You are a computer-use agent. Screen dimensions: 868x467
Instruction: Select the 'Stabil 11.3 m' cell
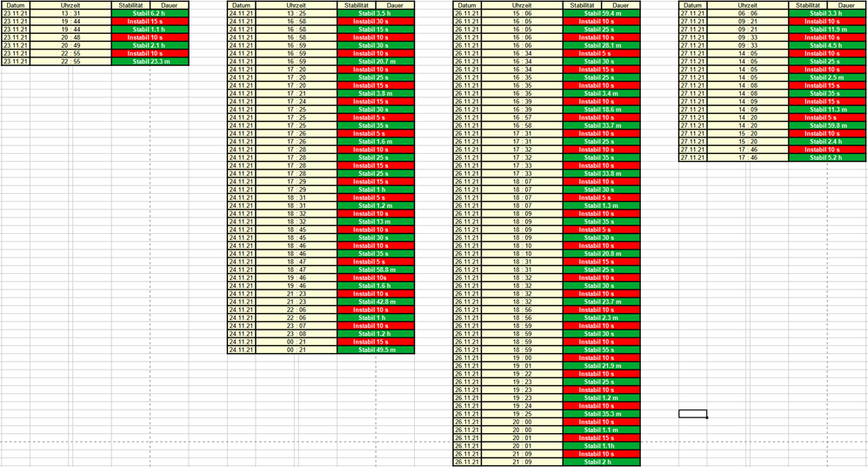click(828, 110)
